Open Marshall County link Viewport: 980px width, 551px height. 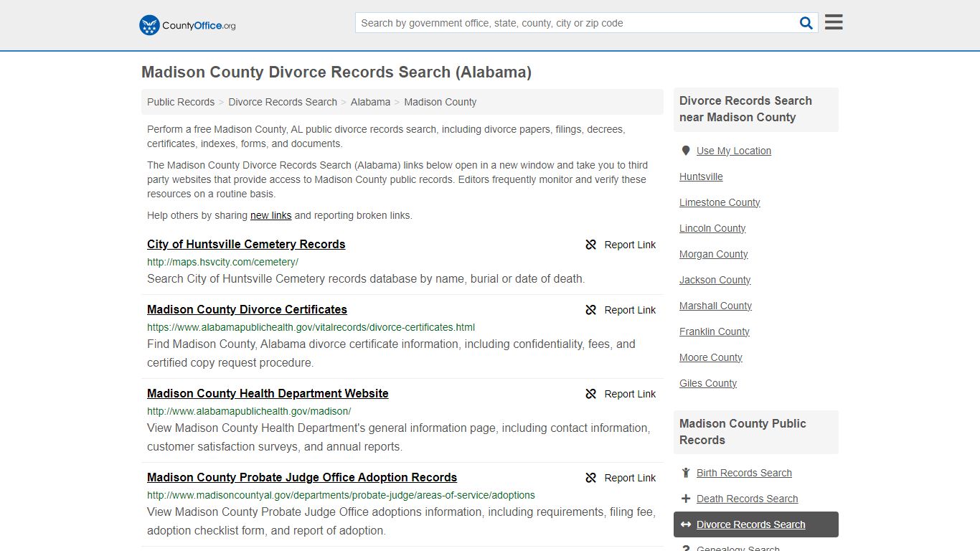click(715, 306)
